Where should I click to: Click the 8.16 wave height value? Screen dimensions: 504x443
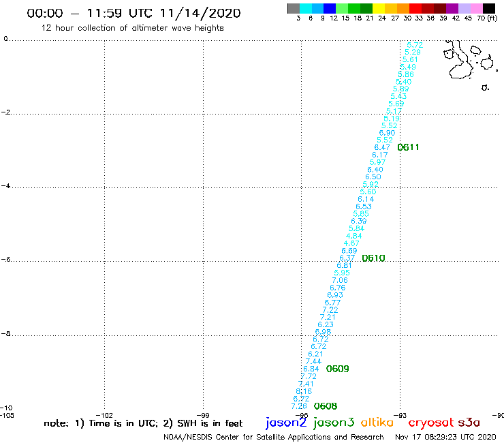304,391
